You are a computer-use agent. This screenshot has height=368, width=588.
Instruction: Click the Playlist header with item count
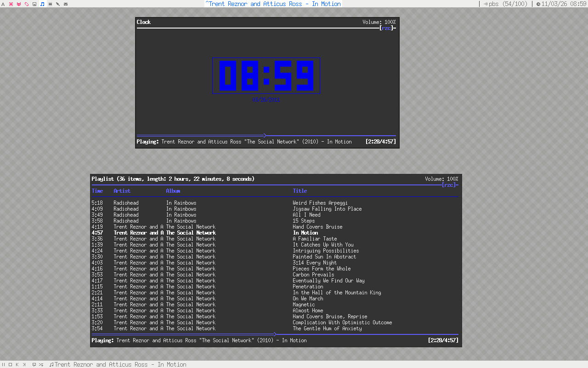point(173,179)
